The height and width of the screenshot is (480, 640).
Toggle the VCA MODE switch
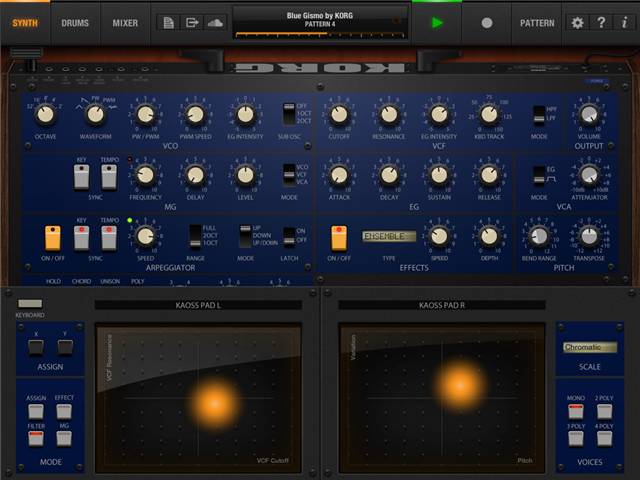coord(539,175)
